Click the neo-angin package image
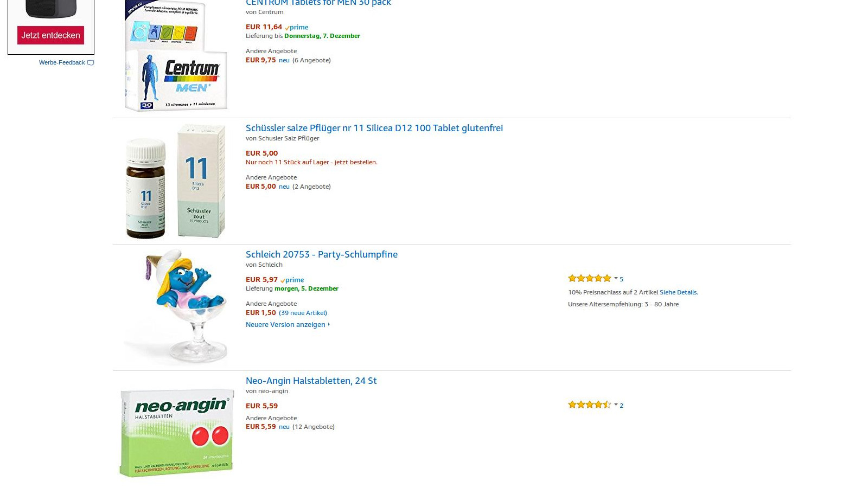 176,433
